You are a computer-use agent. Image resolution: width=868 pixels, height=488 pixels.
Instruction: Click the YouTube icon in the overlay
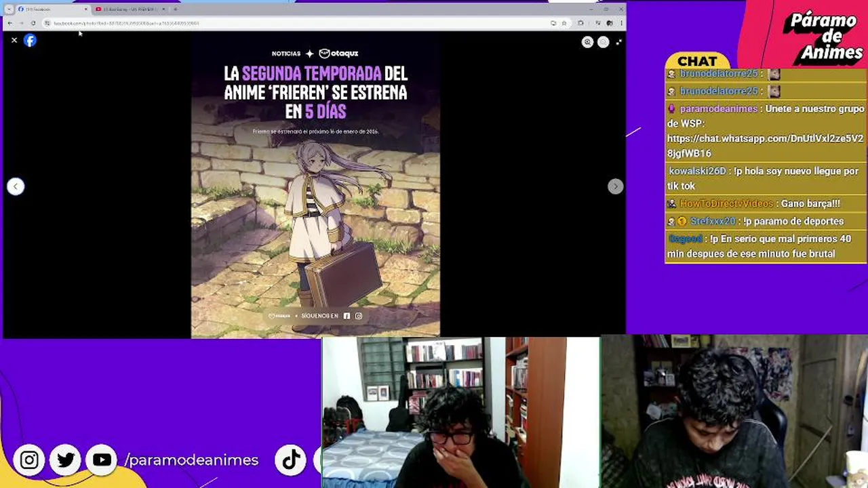tap(102, 460)
